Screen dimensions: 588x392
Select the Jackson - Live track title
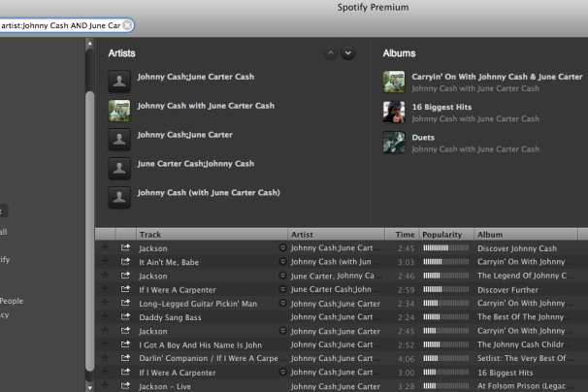[x=165, y=386]
